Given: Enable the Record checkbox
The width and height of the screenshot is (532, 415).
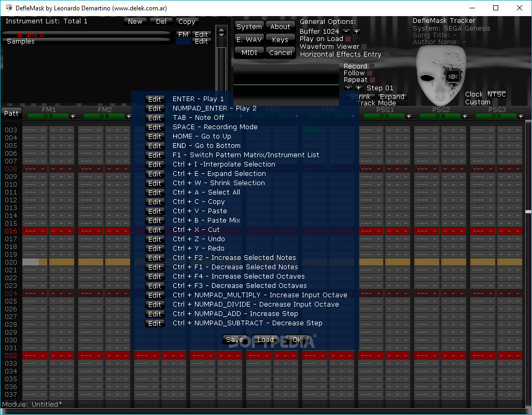Looking at the screenshot, I should tap(371, 66).
